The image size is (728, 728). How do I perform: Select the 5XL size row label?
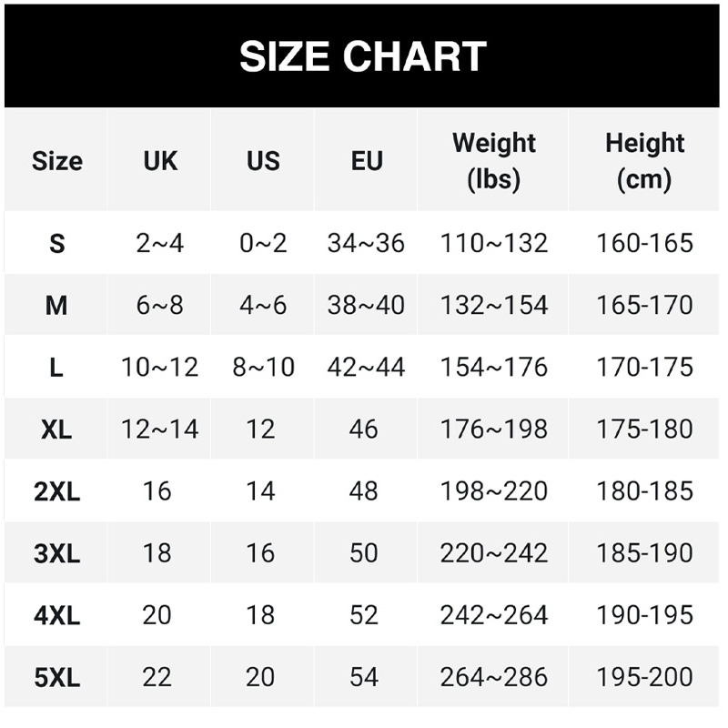pos(56,677)
